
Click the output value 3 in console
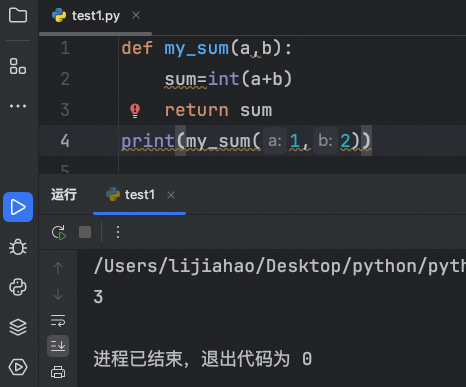point(98,297)
